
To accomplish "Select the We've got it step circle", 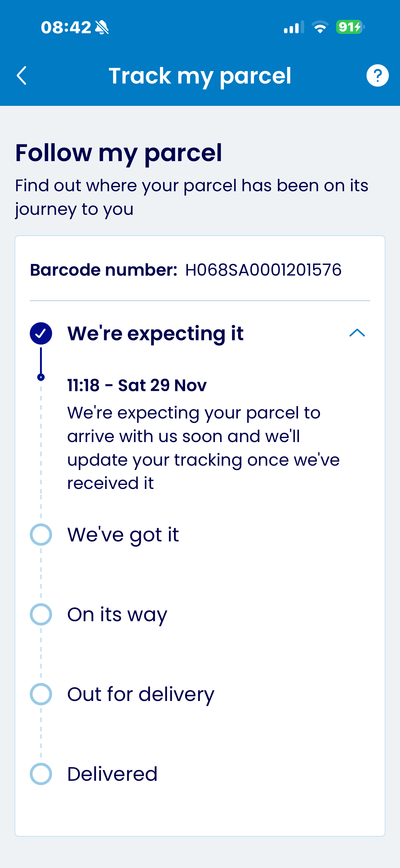I will point(41,534).
